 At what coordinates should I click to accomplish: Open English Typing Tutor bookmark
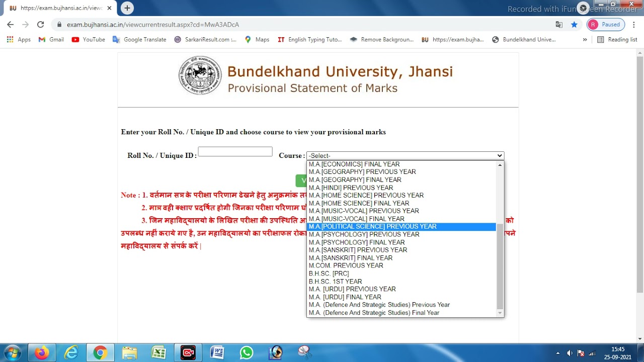click(x=309, y=39)
